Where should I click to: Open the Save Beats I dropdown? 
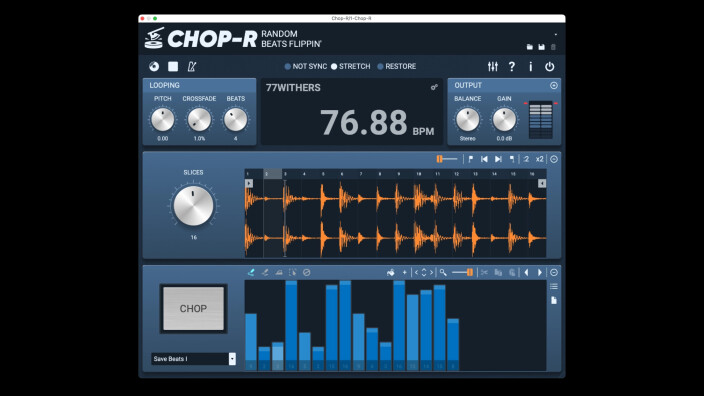click(x=232, y=359)
